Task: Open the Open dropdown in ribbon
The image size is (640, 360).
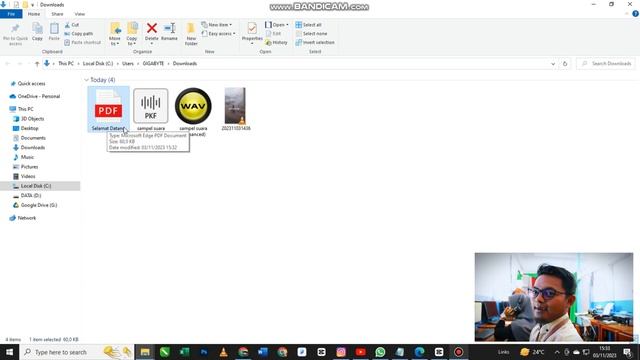Action: click(x=277, y=25)
